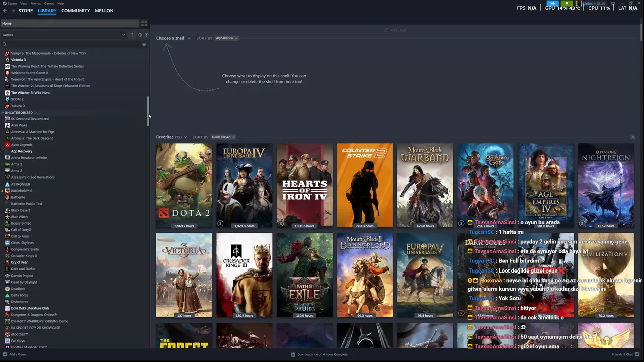This screenshot has height=362, width=644.
Task: Click the Downloads icon in bottom bar
Action: (293, 354)
